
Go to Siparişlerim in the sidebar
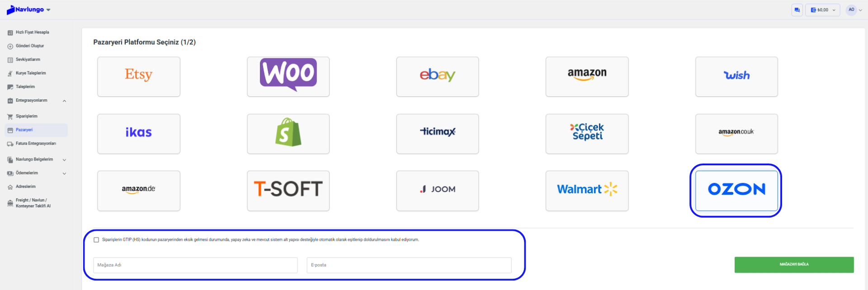27,117
